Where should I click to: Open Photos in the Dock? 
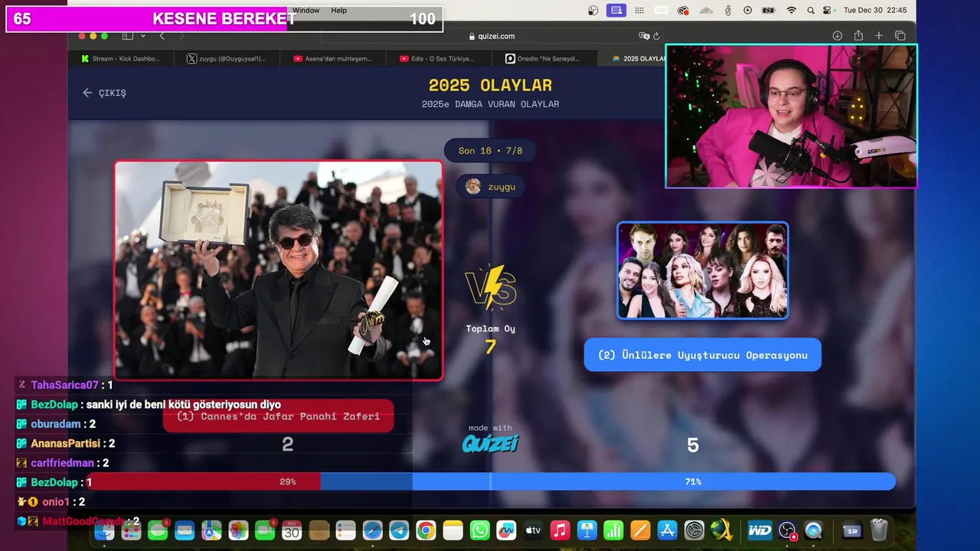[238, 530]
